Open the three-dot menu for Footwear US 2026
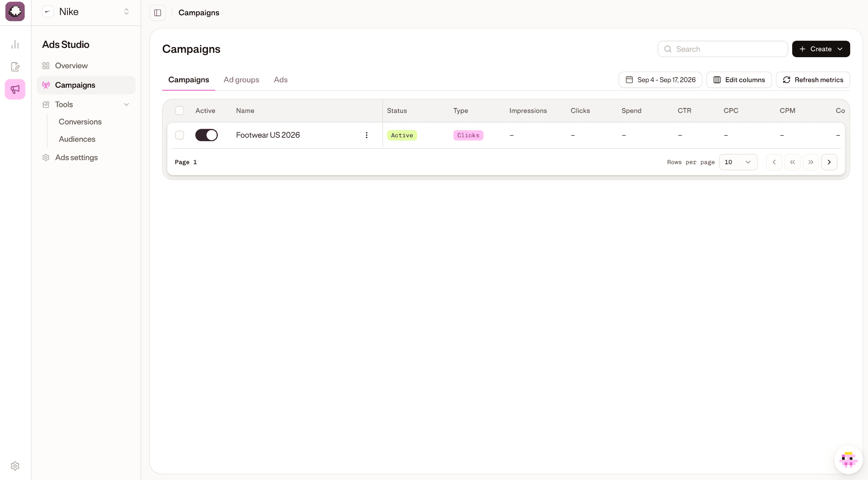868x480 pixels. click(x=367, y=135)
